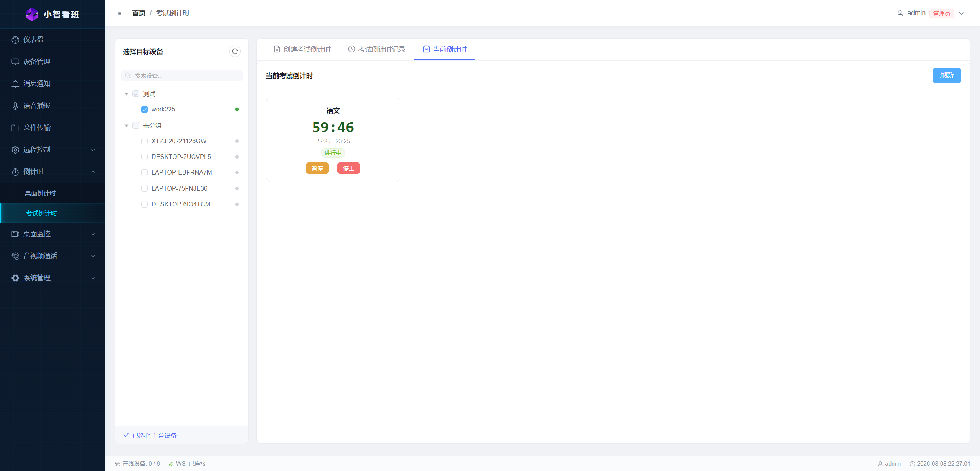Image resolution: width=980 pixels, height=471 pixels.
Task: Click the 小智看班 logo icon
Action: tap(32, 14)
